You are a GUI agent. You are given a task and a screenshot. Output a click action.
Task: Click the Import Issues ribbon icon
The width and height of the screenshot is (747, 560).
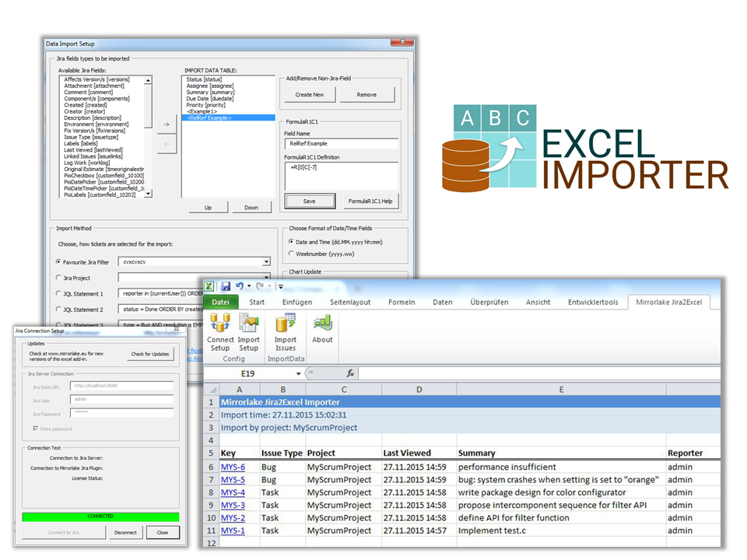pyautogui.click(x=286, y=332)
